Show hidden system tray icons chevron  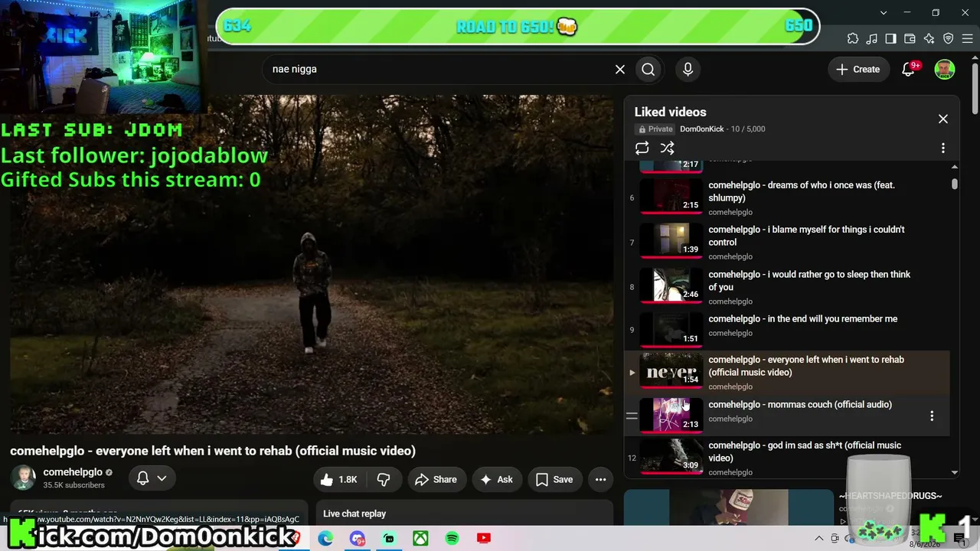tap(818, 539)
